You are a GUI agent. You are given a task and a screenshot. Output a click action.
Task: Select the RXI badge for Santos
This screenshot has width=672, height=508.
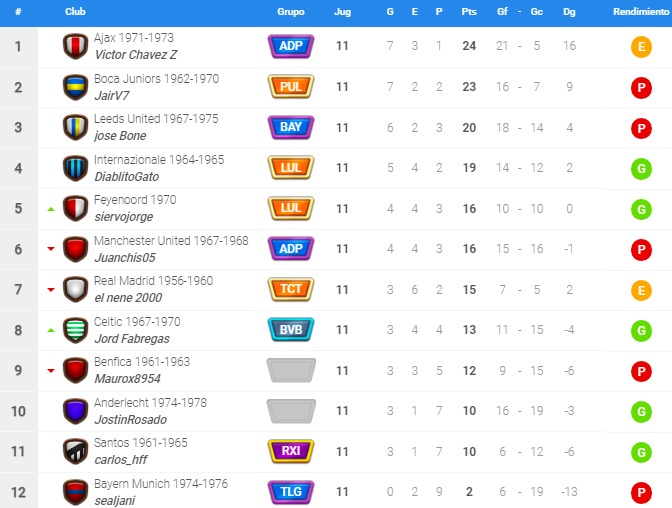pos(291,451)
